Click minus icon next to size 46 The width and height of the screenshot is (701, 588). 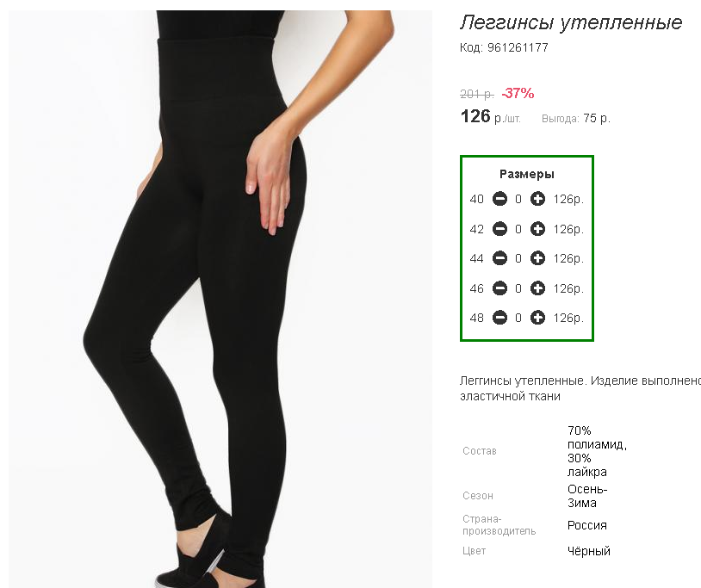499,288
